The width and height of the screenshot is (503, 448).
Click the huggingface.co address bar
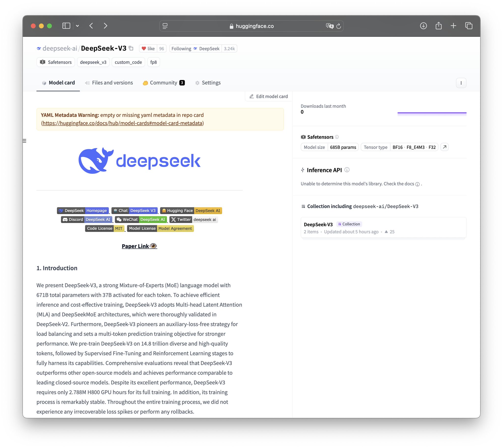(251, 26)
